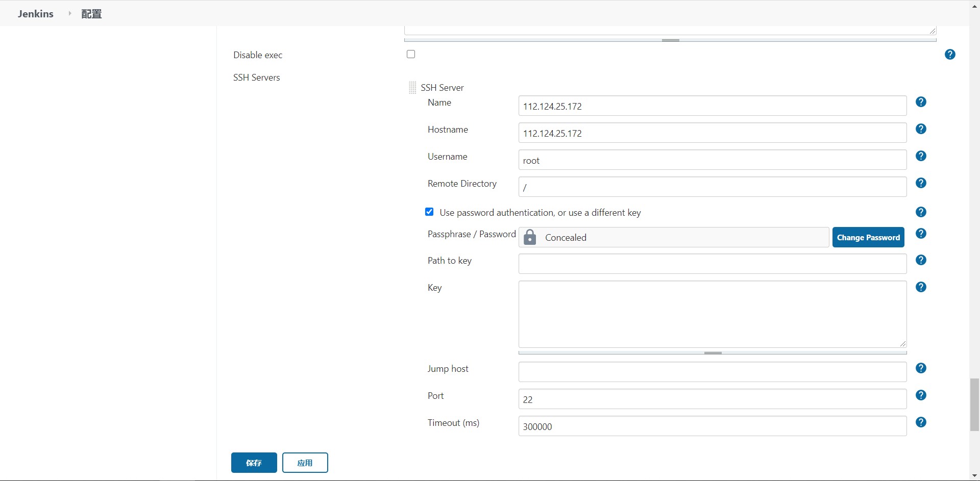Show help for Passphrase / Password
The height and width of the screenshot is (481, 980).
921,234
